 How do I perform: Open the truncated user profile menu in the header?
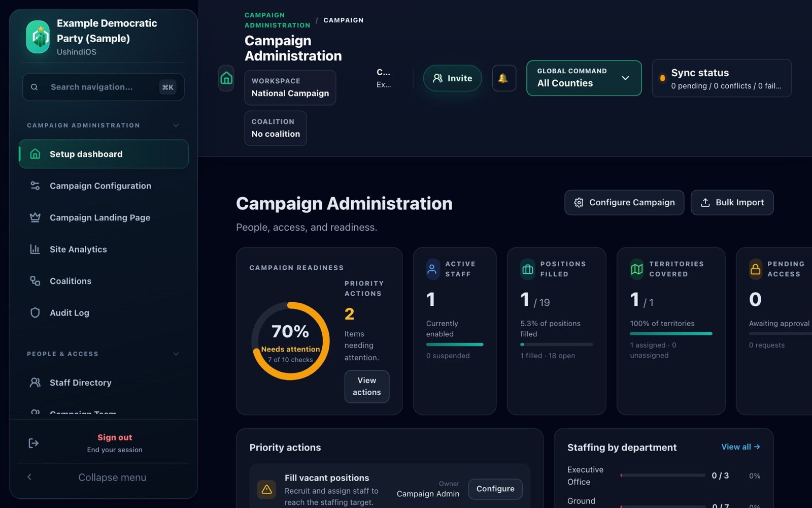point(384,78)
